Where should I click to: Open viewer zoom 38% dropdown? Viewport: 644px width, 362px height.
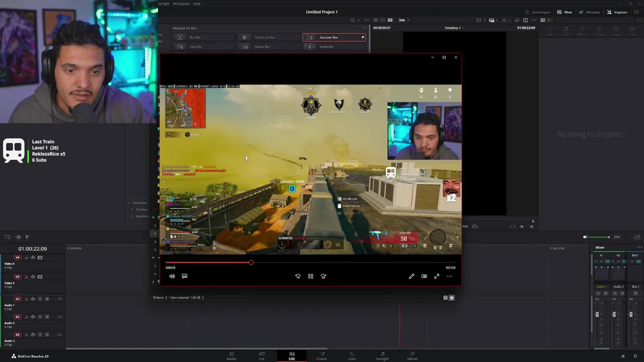tap(404, 20)
